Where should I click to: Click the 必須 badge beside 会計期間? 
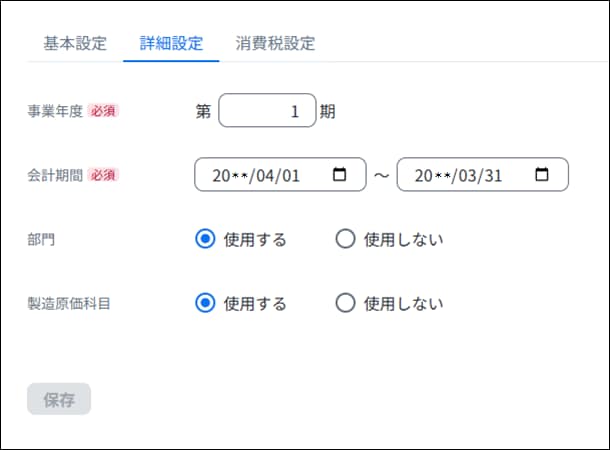[104, 175]
